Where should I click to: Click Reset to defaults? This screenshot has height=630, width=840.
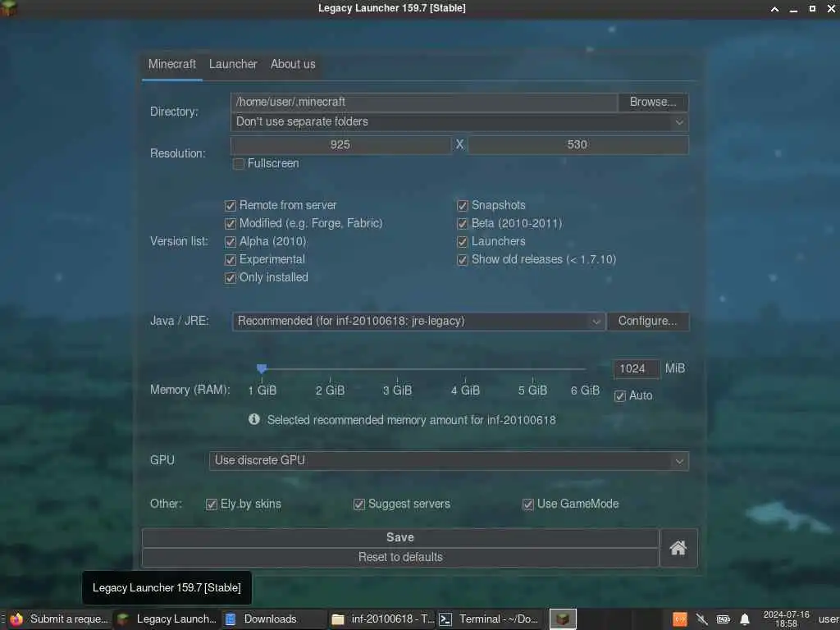[400, 558]
